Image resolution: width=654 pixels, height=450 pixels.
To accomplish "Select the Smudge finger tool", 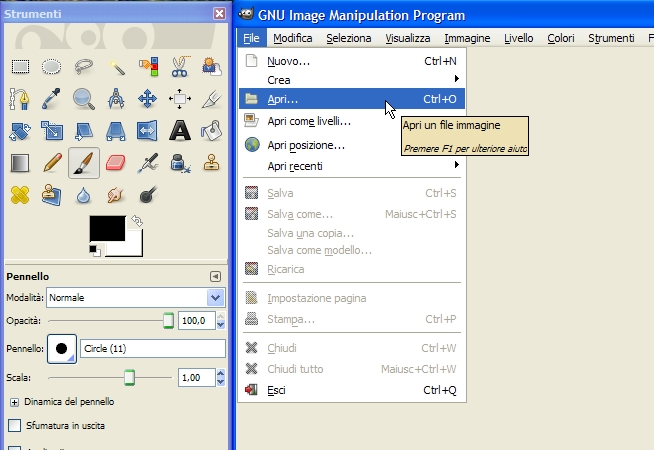I will (x=116, y=195).
